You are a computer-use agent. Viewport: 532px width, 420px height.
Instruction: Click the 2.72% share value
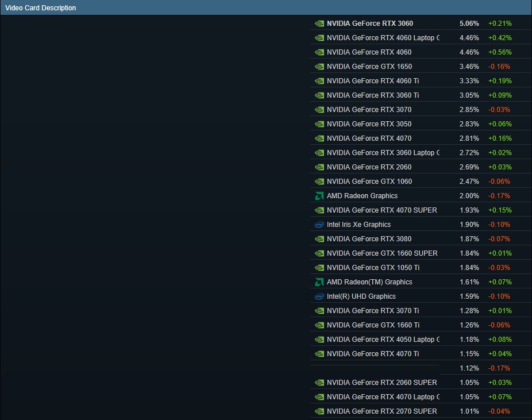[469, 153]
